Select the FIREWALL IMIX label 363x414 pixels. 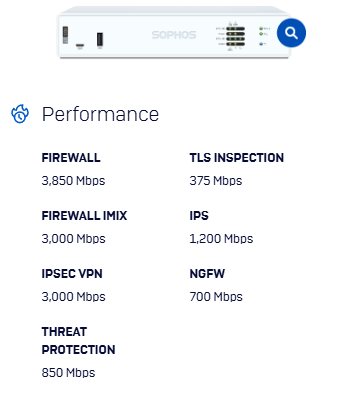pos(84,216)
